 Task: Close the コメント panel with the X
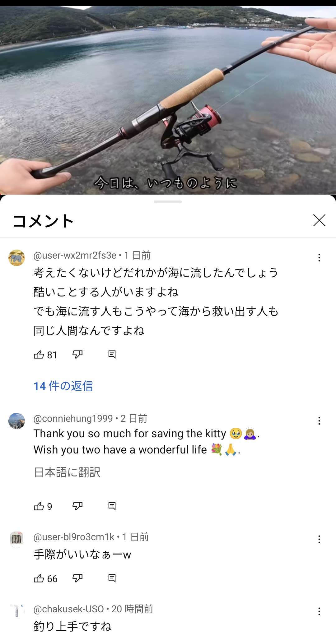(319, 220)
